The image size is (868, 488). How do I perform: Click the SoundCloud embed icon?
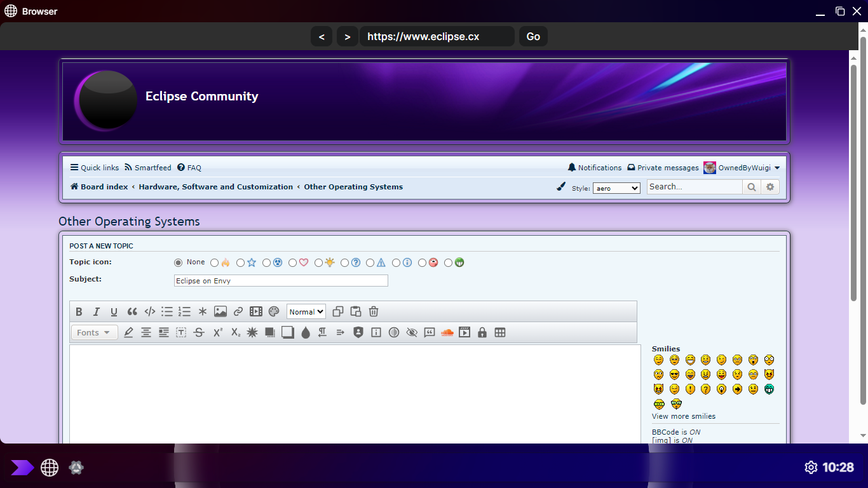point(447,332)
